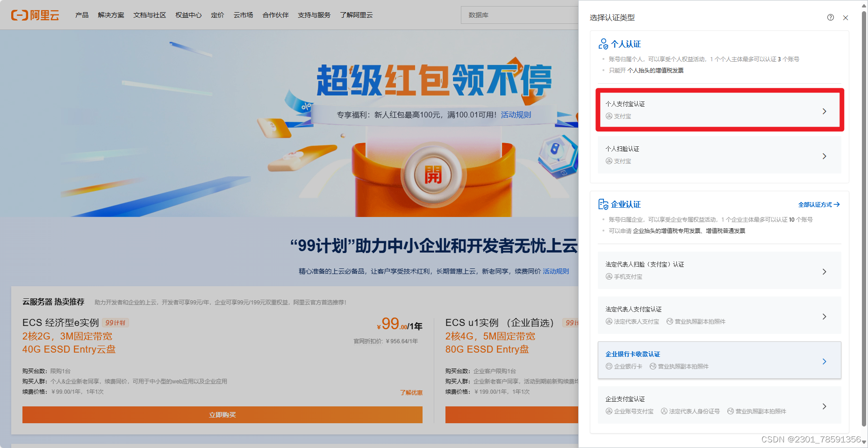
Task: Select 个人扫脸认证 option
Action: [x=719, y=155]
